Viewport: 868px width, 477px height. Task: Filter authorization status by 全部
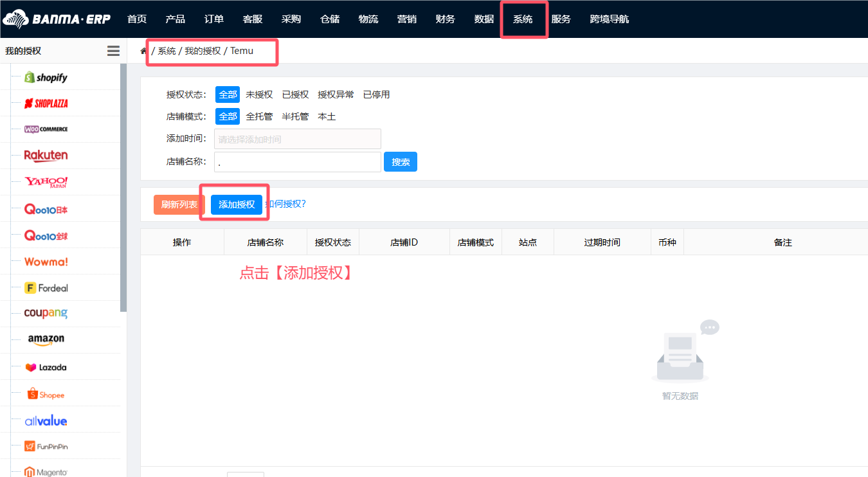click(228, 94)
